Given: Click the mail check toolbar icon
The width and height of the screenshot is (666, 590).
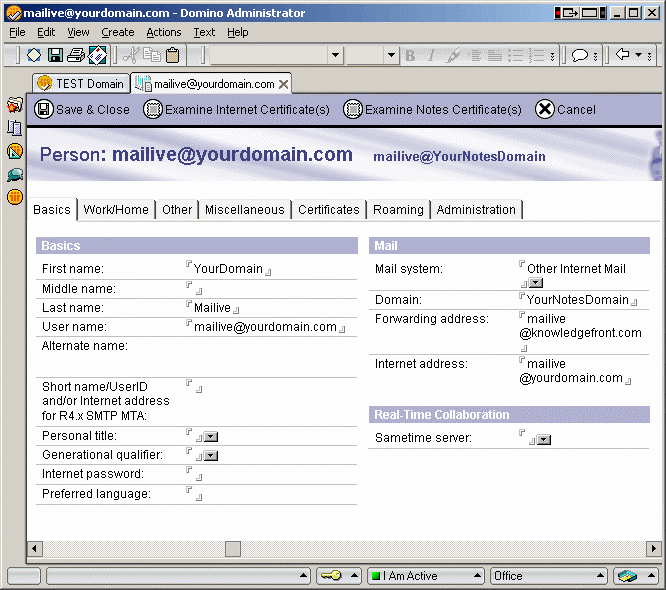Looking at the screenshot, I should click(98, 55).
